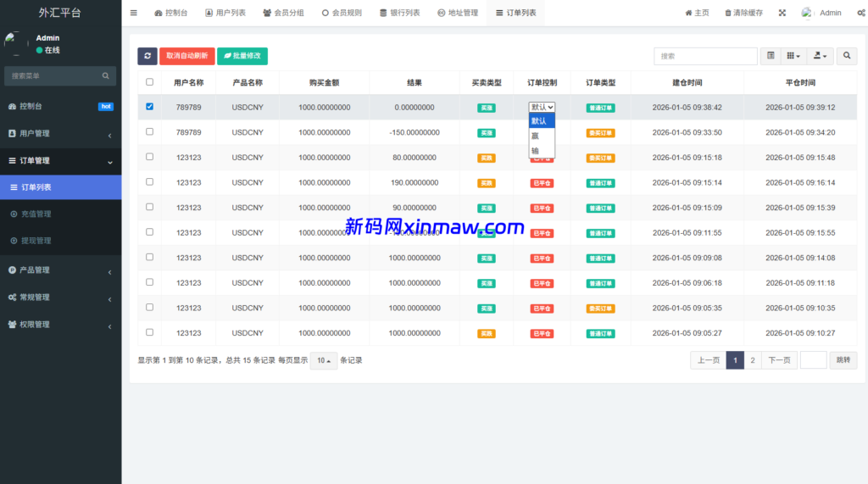
Task: Open the export data dropdown
Action: coord(820,56)
